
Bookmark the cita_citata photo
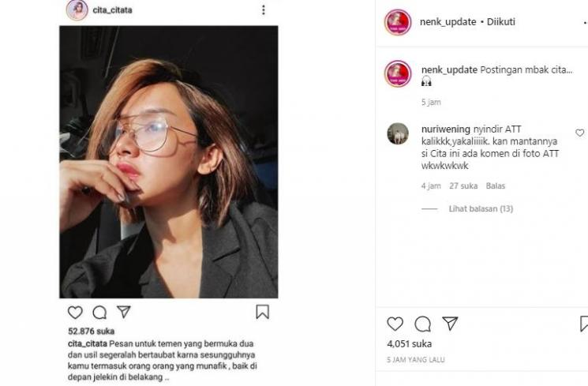coord(263,312)
